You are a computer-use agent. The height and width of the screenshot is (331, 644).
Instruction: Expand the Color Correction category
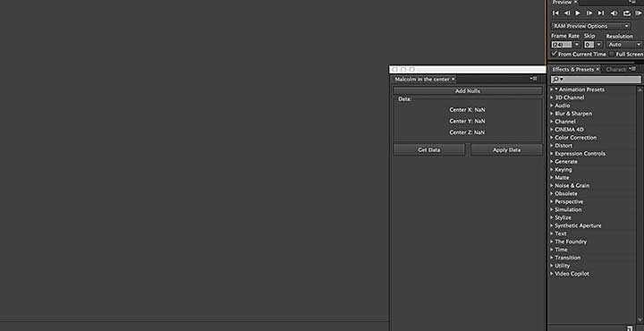(x=552, y=138)
